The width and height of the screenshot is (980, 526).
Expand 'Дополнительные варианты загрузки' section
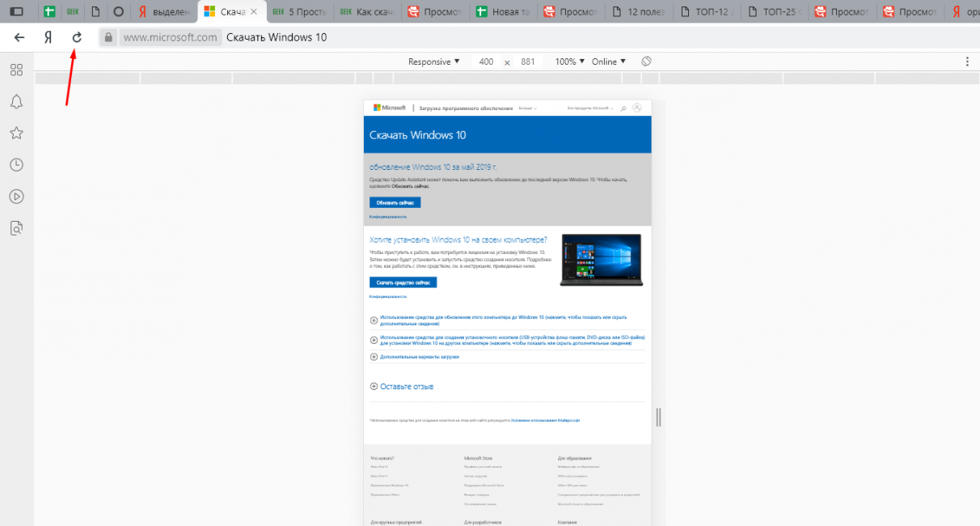pyautogui.click(x=415, y=357)
